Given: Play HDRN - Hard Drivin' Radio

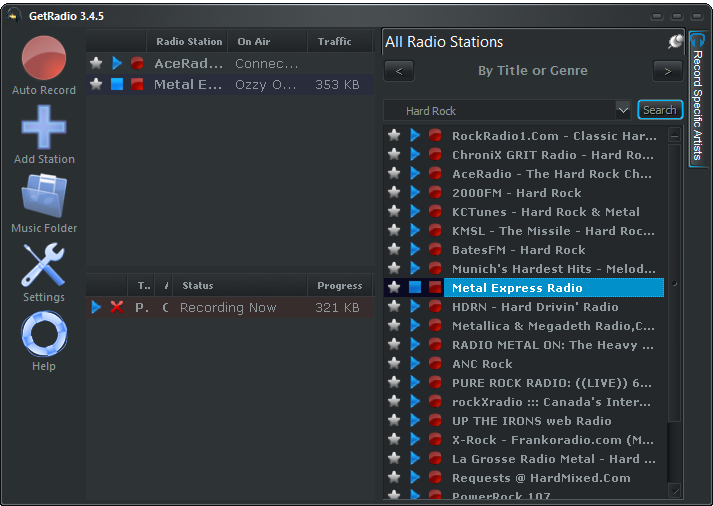Looking at the screenshot, I should pos(415,307).
